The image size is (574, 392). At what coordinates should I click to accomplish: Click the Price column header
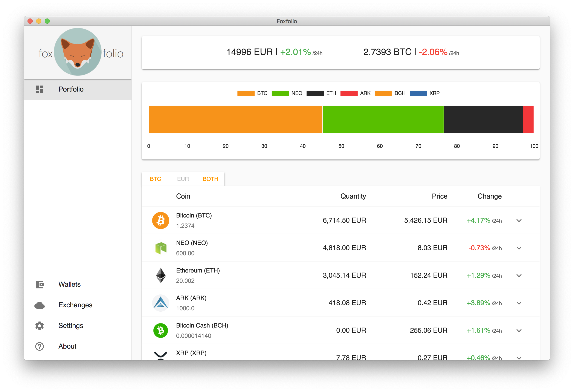(440, 196)
